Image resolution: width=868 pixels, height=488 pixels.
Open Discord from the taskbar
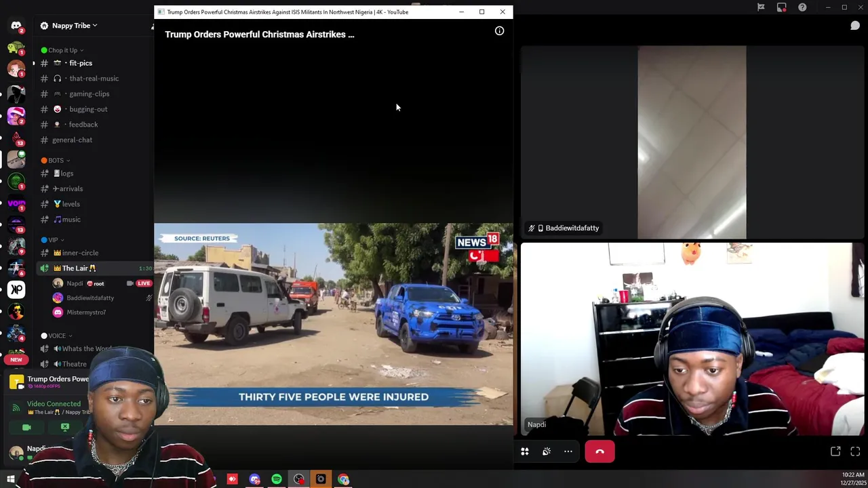tap(254, 480)
